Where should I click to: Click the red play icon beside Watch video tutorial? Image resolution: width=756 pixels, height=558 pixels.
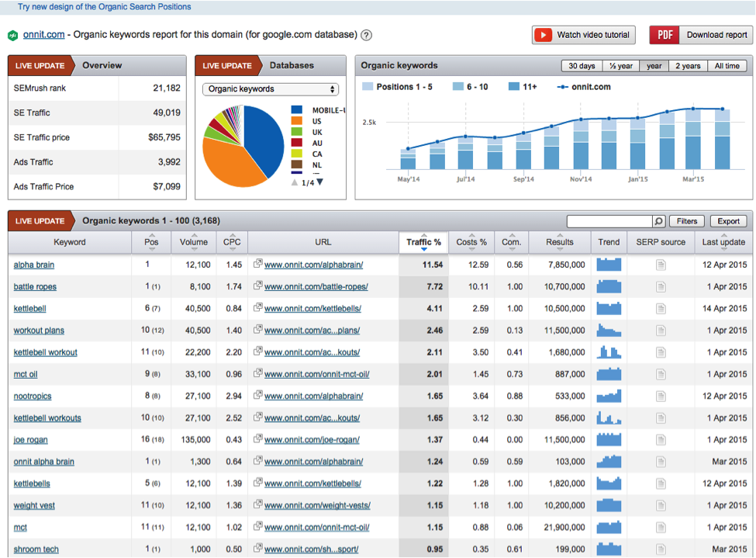[x=544, y=34]
